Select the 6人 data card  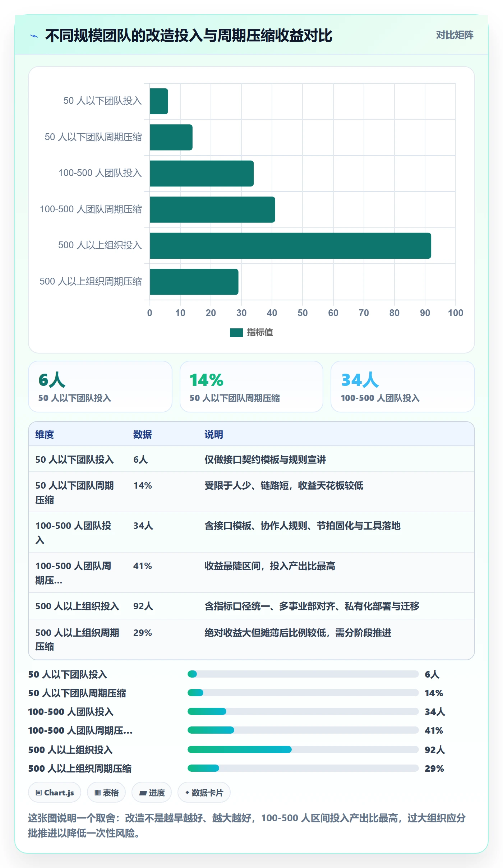click(100, 387)
